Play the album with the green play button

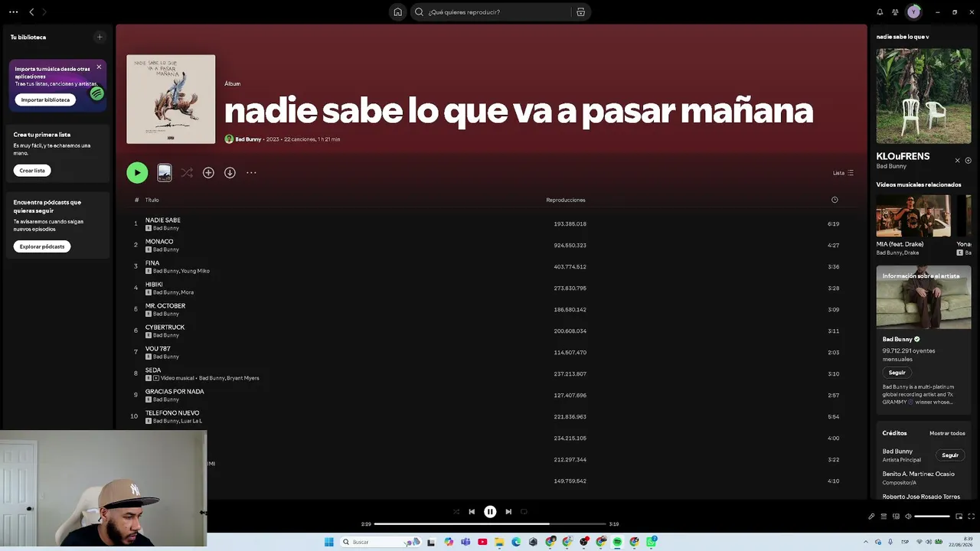coord(137,173)
